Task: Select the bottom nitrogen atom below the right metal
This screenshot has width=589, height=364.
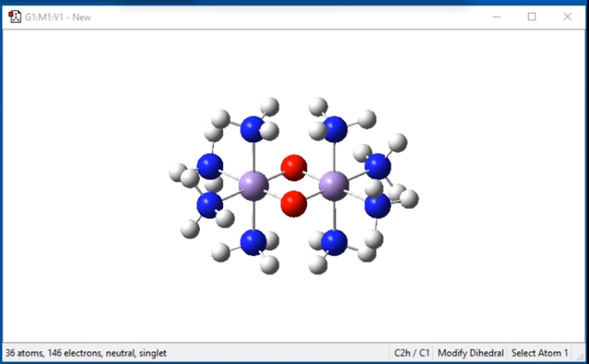Action: 334,243
